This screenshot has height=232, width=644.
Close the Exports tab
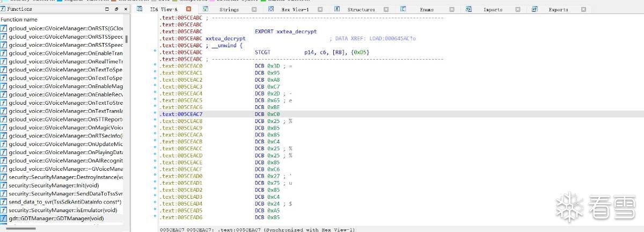click(x=583, y=9)
